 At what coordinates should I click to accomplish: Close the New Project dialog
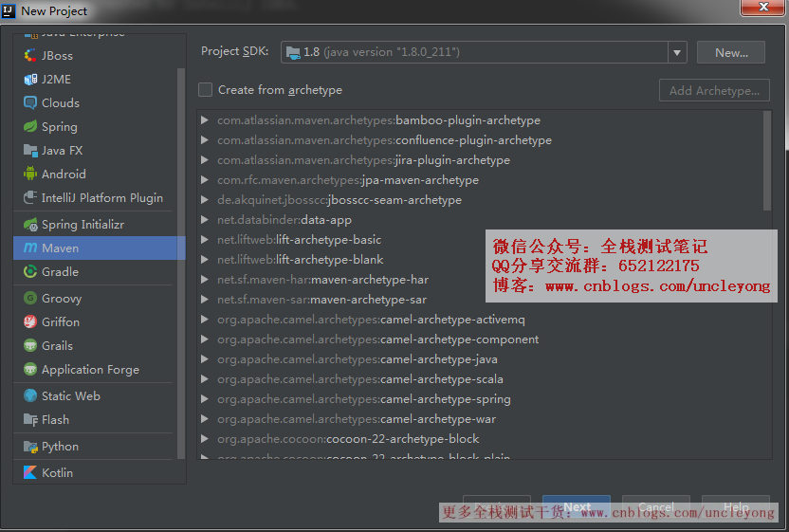[x=762, y=7]
